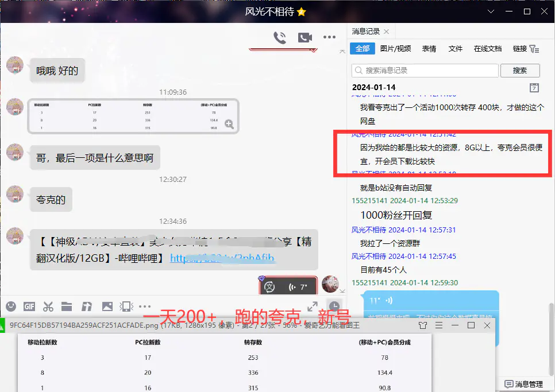Switch to the 图片/视频 tab
The height and width of the screenshot is (392, 555).
(396, 49)
